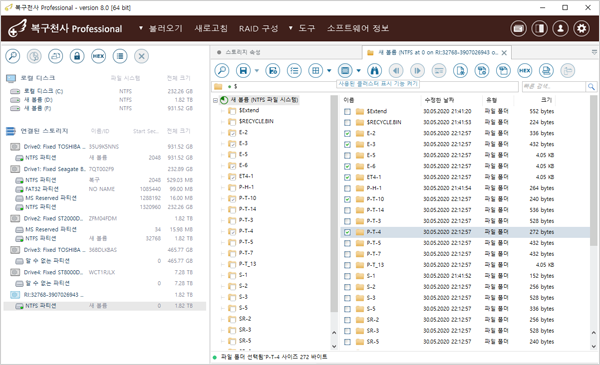Click the floppy disk save icon

point(243,70)
